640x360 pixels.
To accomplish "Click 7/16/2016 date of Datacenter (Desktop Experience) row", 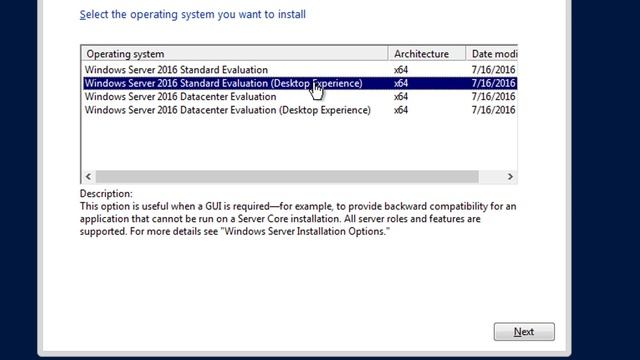I will pos(493,110).
